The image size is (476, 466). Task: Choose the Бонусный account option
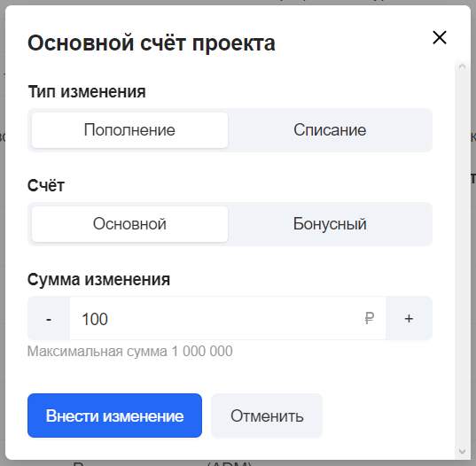pos(330,224)
